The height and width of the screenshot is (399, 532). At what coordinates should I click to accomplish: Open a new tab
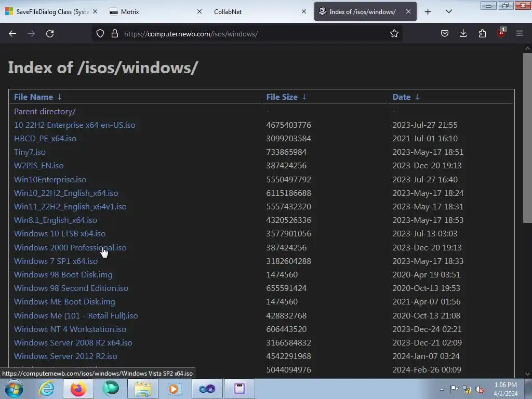428,11
